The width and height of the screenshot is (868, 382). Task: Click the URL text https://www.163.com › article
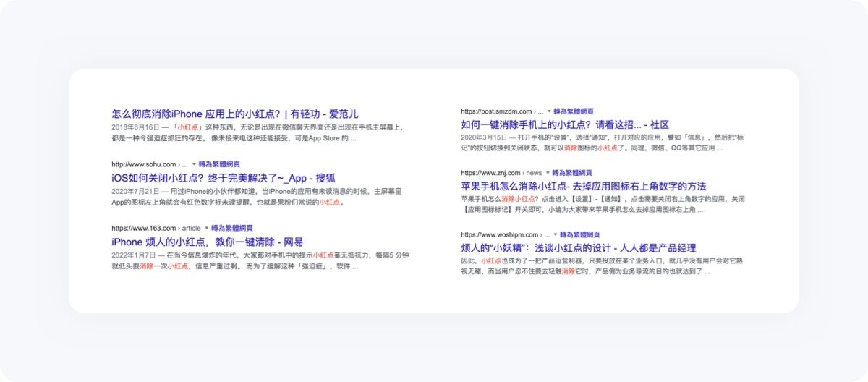(x=156, y=228)
